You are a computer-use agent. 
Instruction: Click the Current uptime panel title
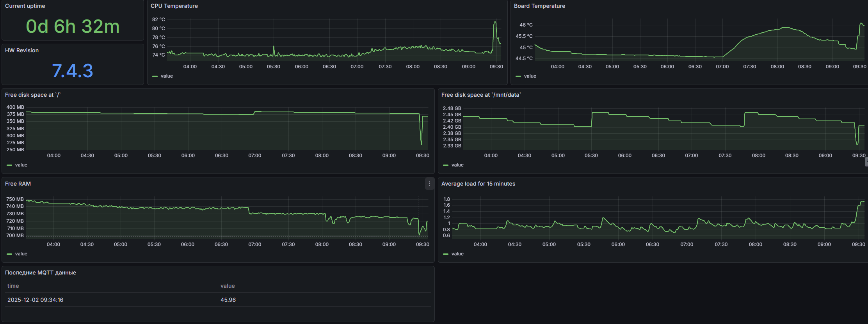[x=25, y=6]
